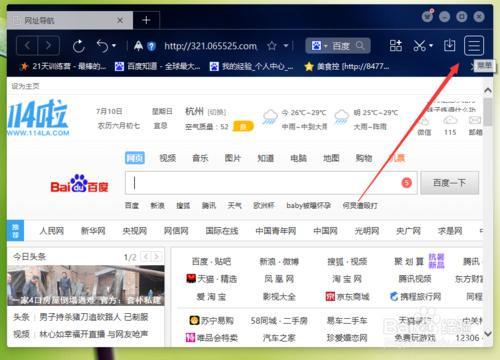This screenshot has height=360, width=500.
Task: Open the 苏宁易购 link
Action: (x=211, y=321)
